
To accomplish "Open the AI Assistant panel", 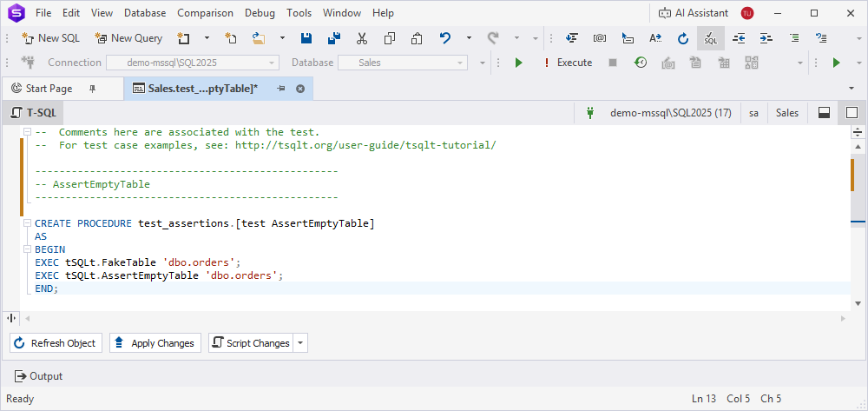I will click(694, 13).
